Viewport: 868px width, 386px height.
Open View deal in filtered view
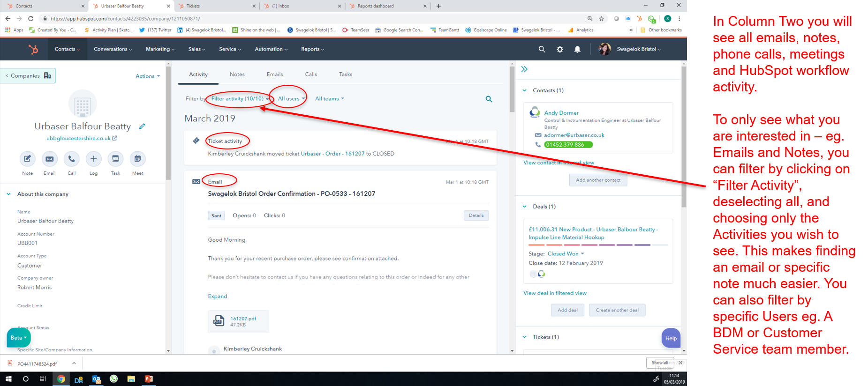coord(555,293)
